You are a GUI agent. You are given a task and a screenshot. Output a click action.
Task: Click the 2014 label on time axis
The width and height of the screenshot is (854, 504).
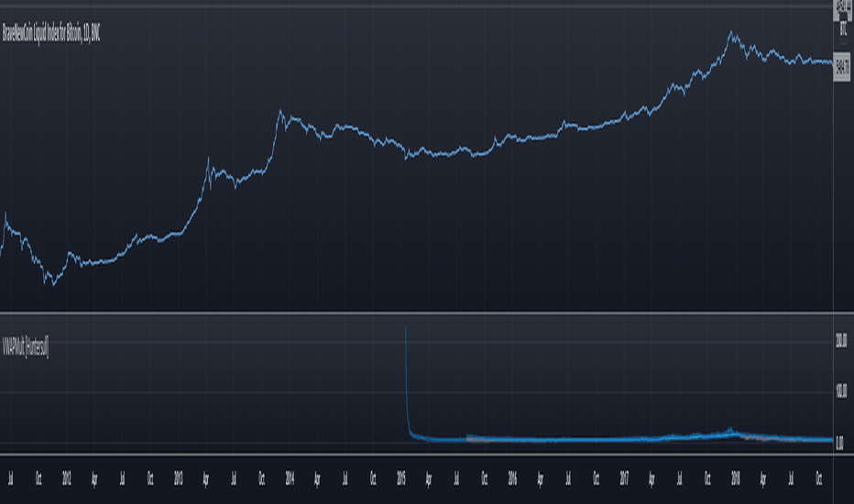(290, 478)
